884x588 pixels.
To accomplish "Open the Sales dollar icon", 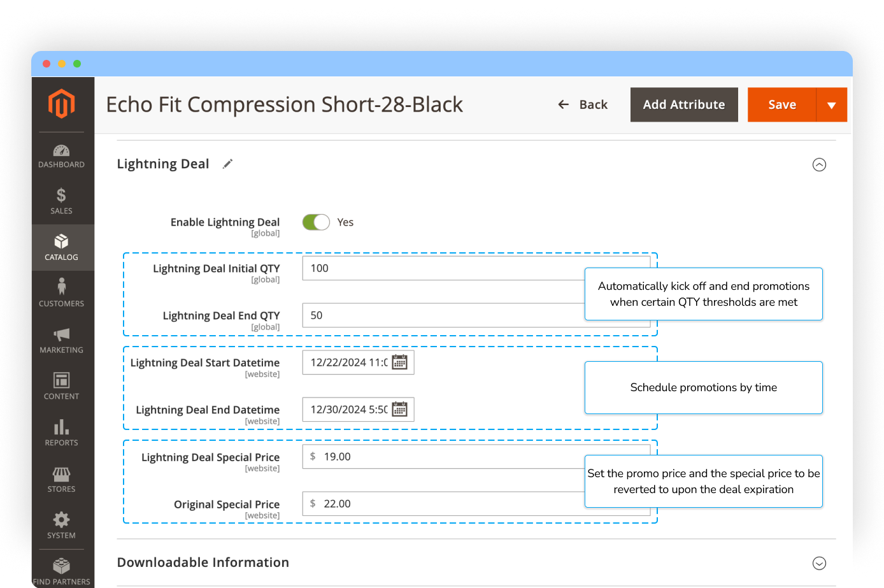I will pyautogui.click(x=62, y=196).
